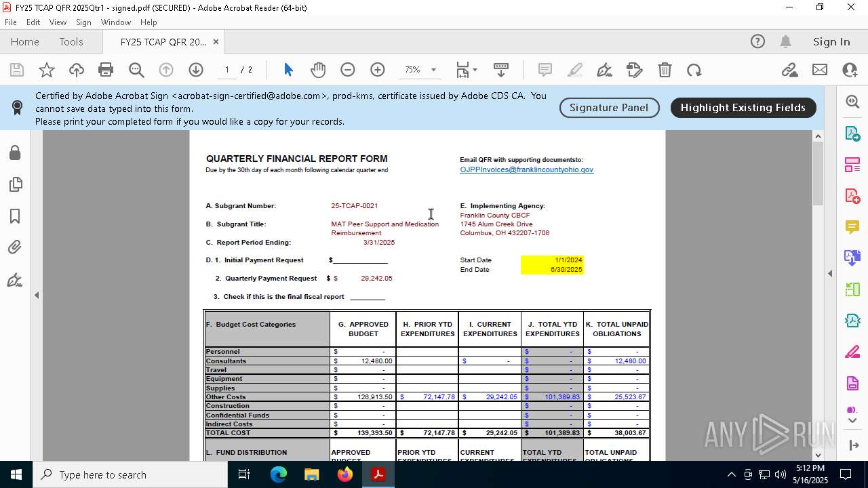Click the stamp tool icon

(635, 70)
